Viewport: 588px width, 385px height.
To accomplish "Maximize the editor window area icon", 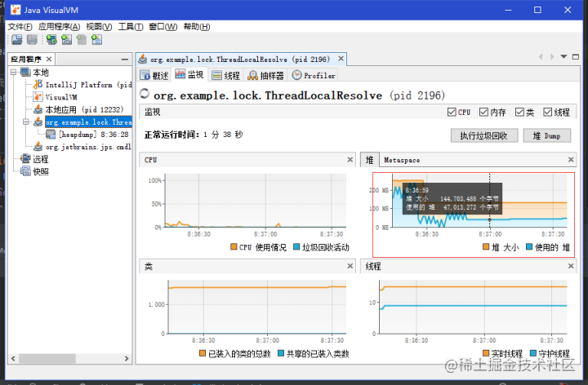I will pos(576,57).
